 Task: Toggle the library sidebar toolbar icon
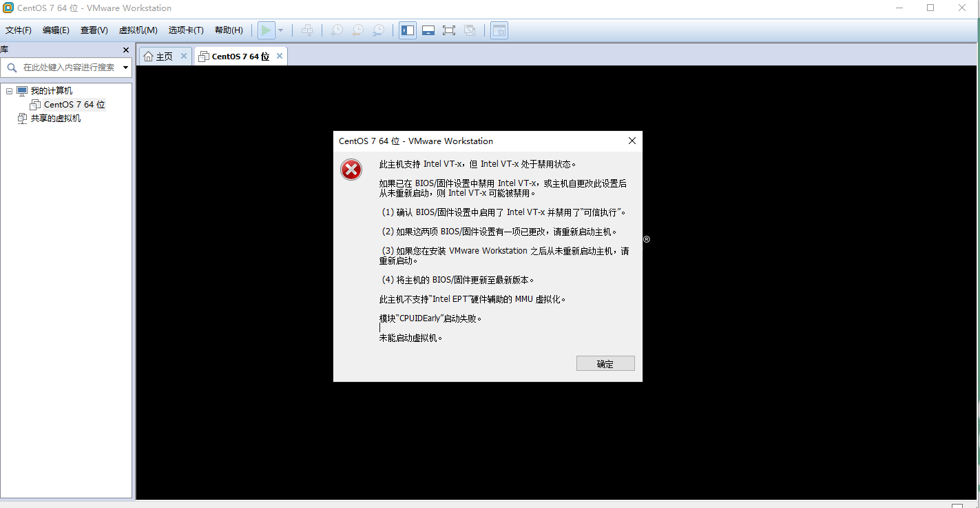408,30
